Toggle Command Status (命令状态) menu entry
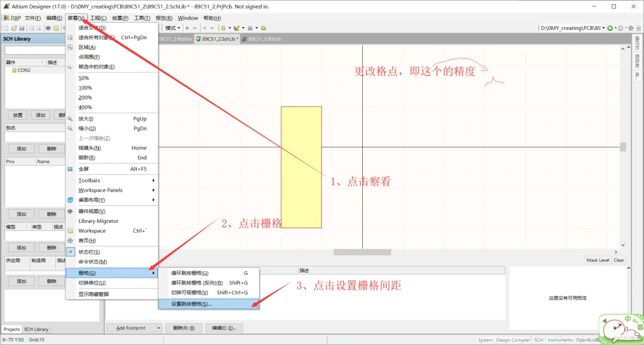Screen dimensions: 644x345 [x=112, y=262]
